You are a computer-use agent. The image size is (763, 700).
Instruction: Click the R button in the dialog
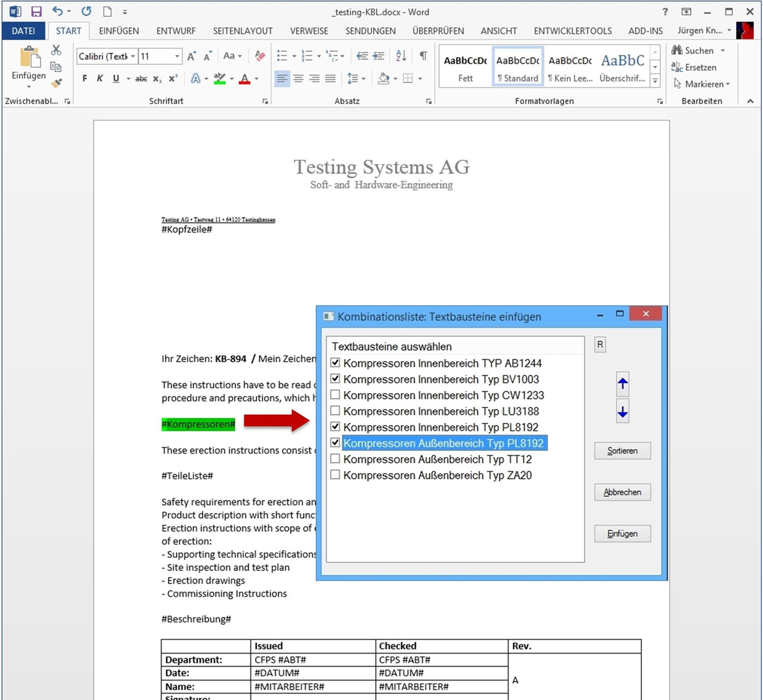click(x=600, y=344)
